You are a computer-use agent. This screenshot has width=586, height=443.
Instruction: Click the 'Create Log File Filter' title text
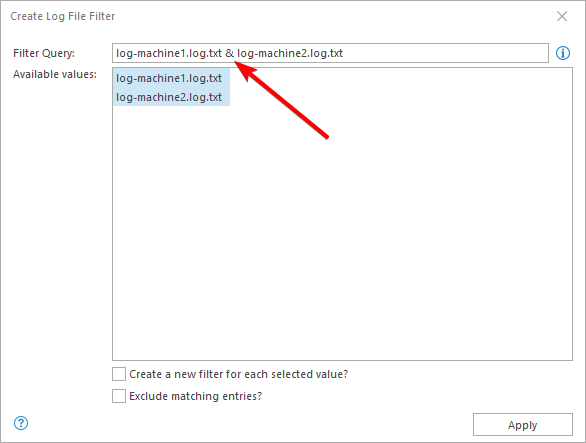tap(63, 16)
